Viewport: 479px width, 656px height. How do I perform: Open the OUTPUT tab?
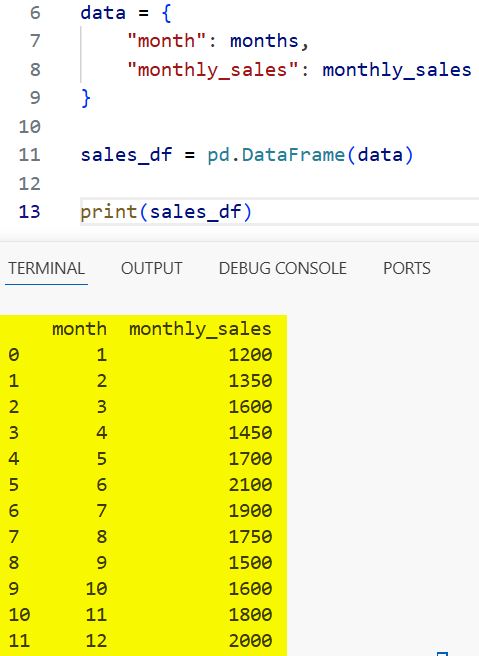(151, 268)
